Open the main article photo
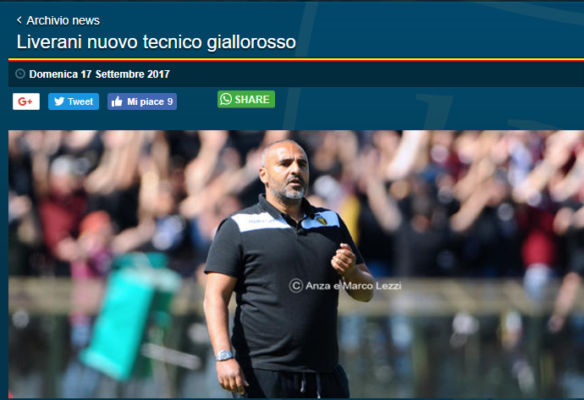This screenshot has height=400, width=584. coord(296,264)
